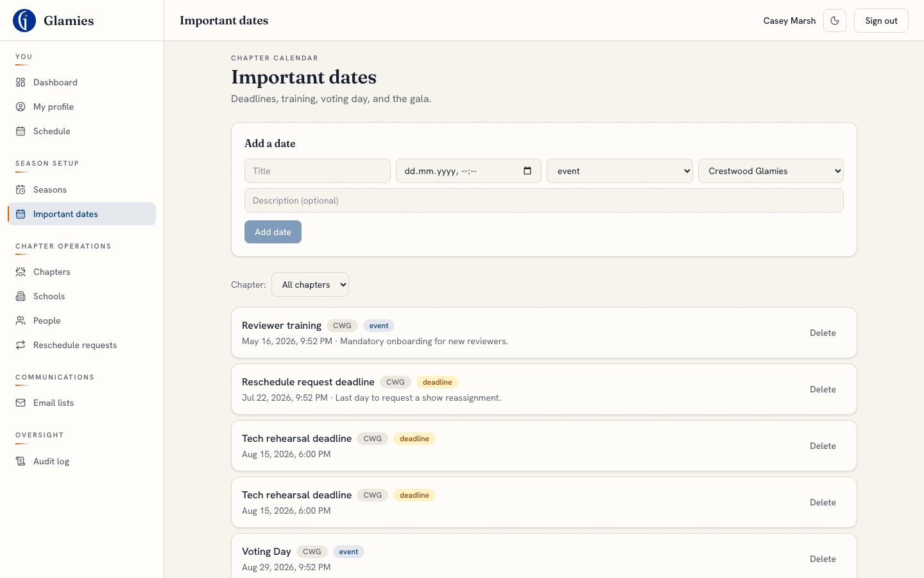This screenshot has height=578, width=924.
Task: Click the Add a date heading
Action: pos(270,143)
